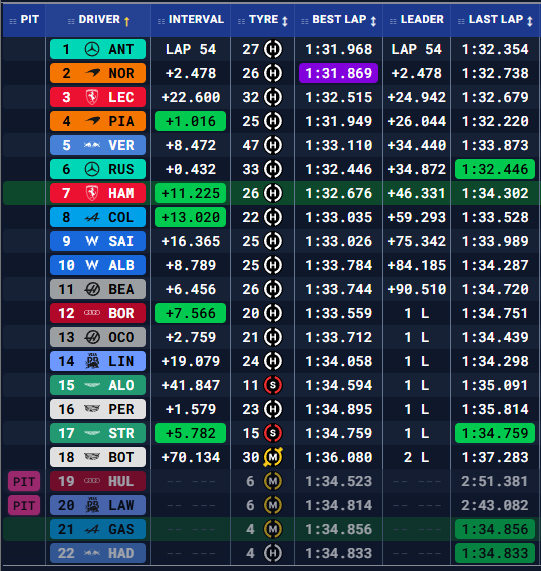Click last lap 1:34.833 for HAD
541x571 pixels.
coord(495,553)
